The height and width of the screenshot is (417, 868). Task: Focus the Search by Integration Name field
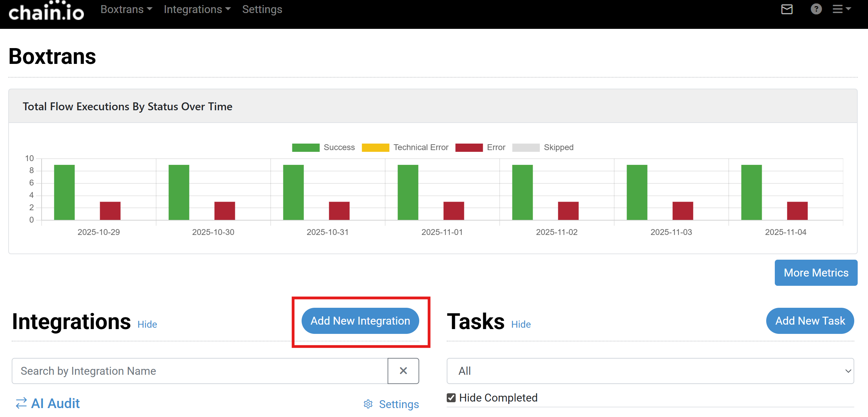pos(199,371)
